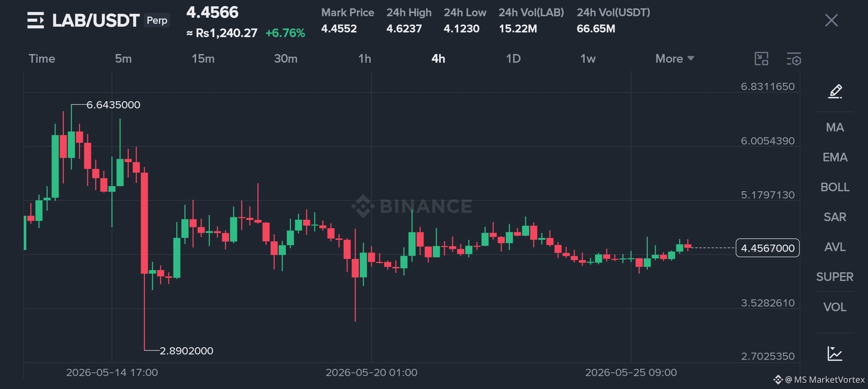Open the LAB/USDT pair selector
The height and width of the screenshot is (389, 868).
[96, 20]
